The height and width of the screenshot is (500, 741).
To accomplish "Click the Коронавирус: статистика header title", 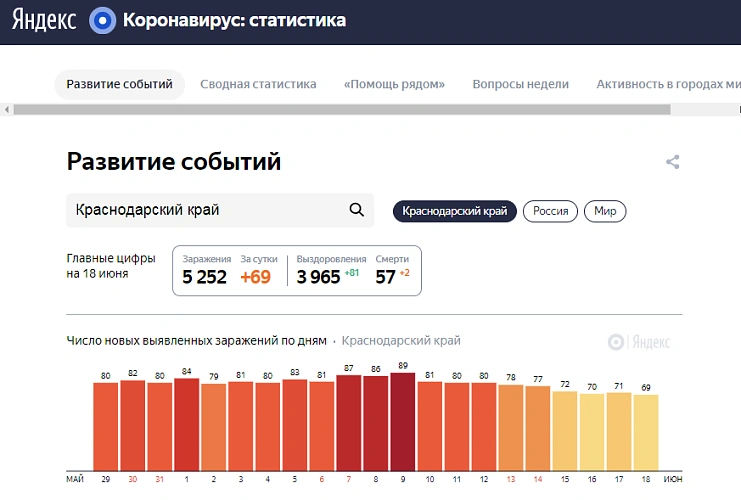I will click(234, 20).
